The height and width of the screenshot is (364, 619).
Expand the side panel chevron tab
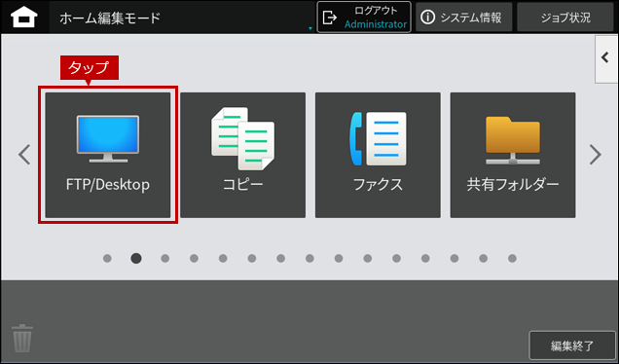(x=606, y=58)
